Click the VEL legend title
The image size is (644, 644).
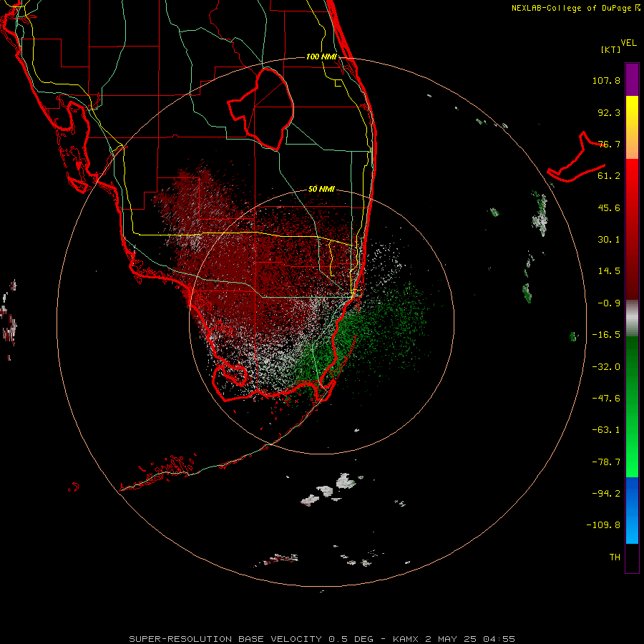point(628,43)
